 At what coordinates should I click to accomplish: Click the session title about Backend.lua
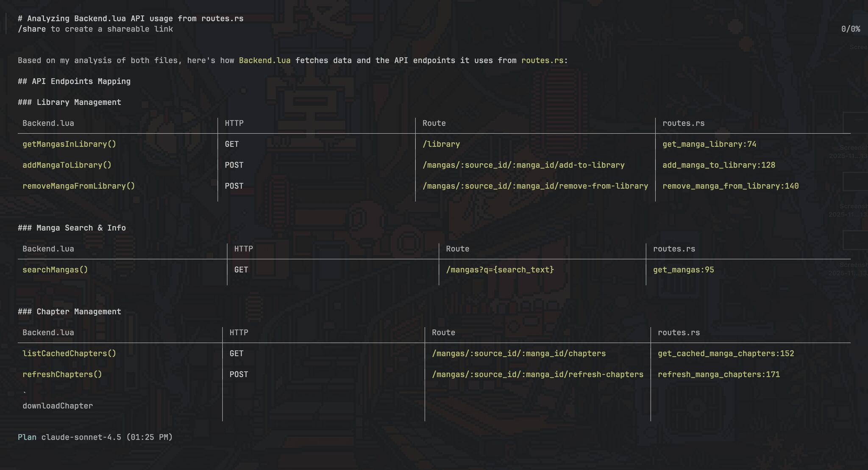tap(131, 18)
